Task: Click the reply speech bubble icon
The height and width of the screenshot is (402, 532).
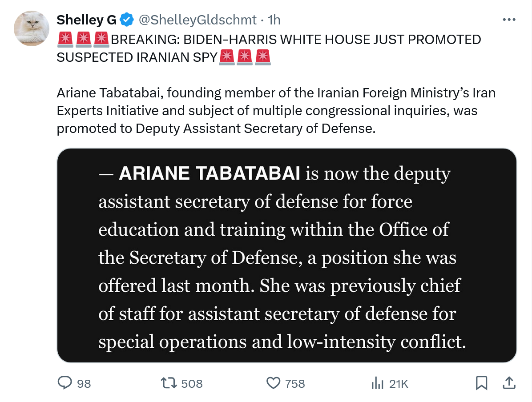Action: tap(65, 383)
